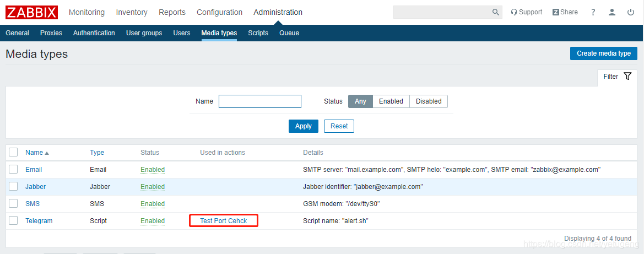Click the Apply filter button
The width and height of the screenshot is (644, 254).
[x=304, y=126]
